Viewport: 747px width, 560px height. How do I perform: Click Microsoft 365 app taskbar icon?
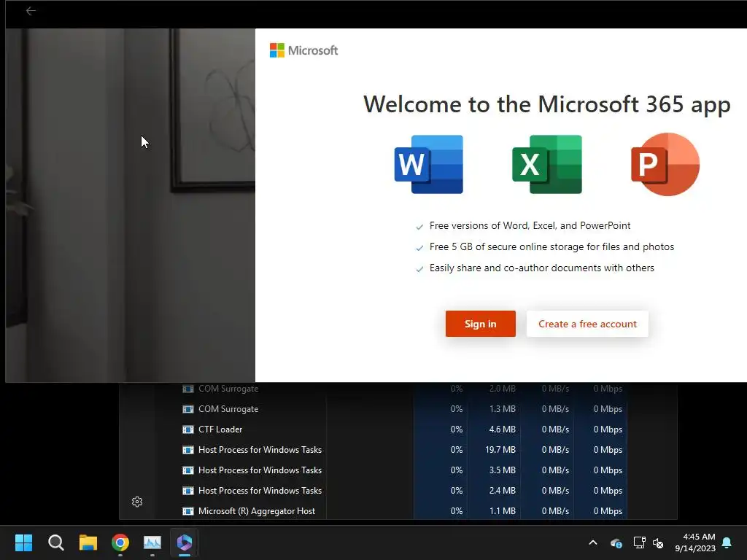(x=185, y=542)
